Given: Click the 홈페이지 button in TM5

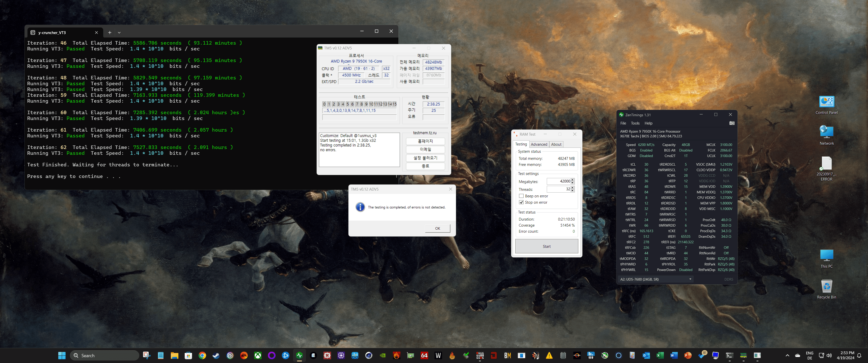Looking at the screenshot, I should pyautogui.click(x=425, y=141).
